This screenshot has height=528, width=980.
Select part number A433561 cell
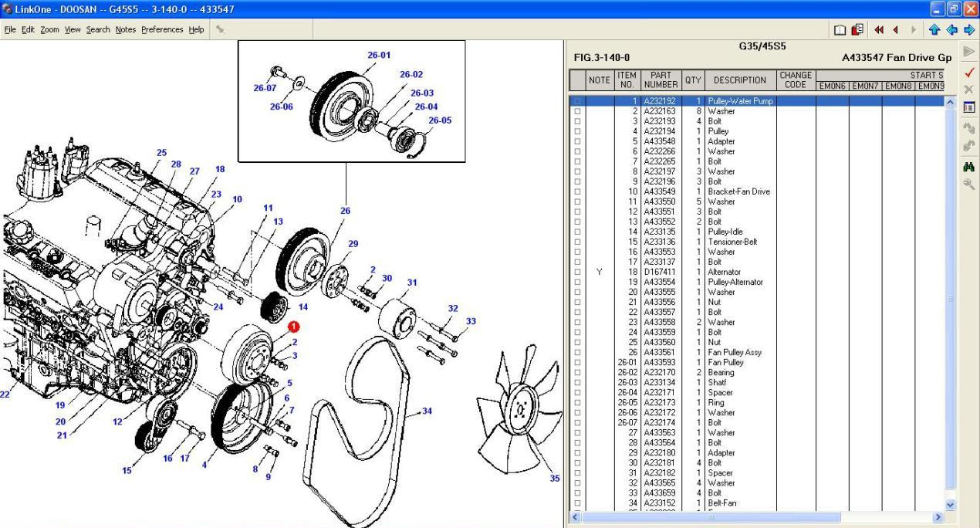(661, 352)
